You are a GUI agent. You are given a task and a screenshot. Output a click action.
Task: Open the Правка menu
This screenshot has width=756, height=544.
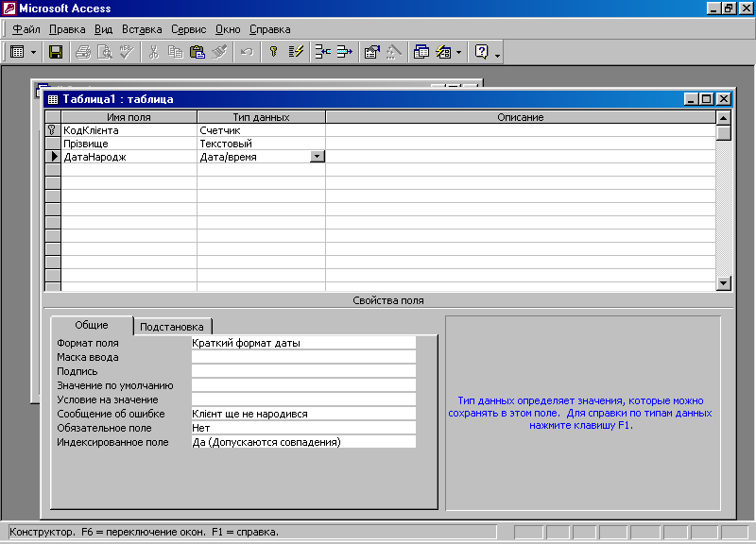[67, 29]
